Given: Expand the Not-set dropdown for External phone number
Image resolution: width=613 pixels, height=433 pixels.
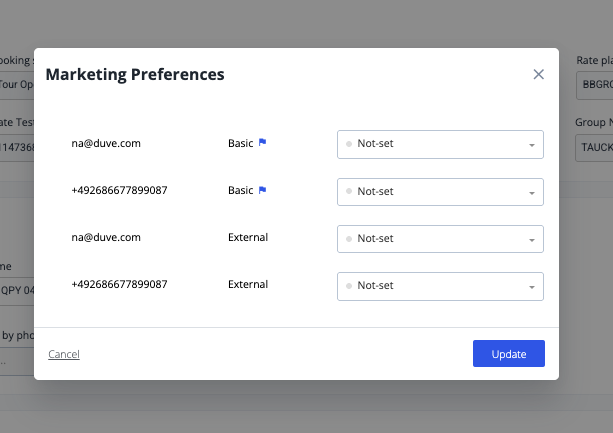Looking at the screenshot, I should tap(440, 285).
